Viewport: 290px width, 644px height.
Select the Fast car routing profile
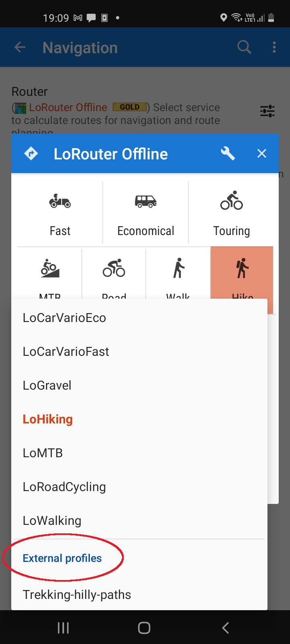(60, 213)
